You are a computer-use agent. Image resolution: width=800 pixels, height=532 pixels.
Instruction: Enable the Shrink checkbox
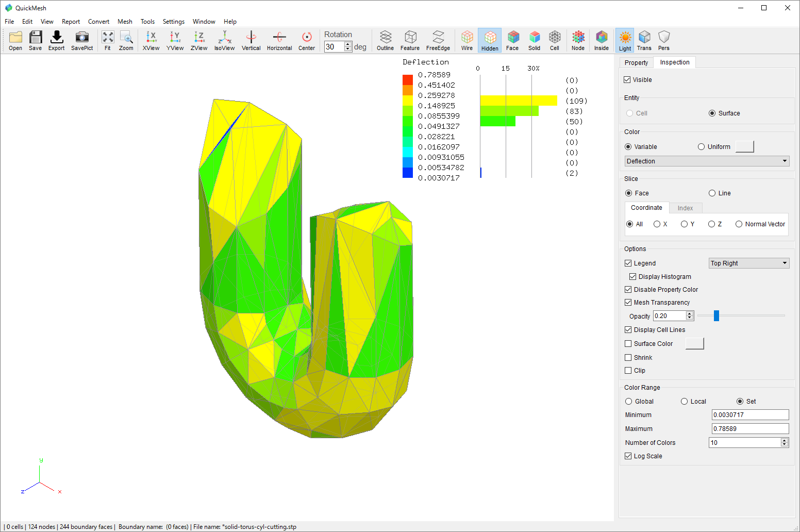pos(628,358)
